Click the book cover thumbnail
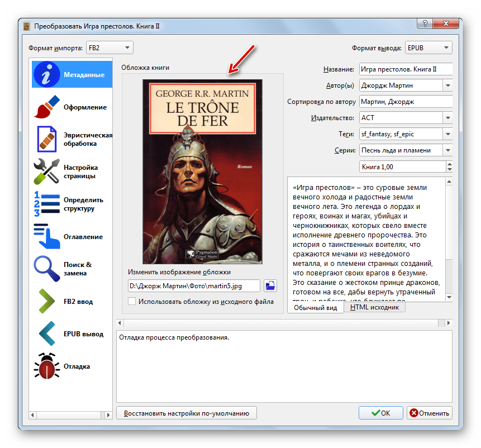The height and width of the screenshot is (448, 481). (x=202, y=171)
